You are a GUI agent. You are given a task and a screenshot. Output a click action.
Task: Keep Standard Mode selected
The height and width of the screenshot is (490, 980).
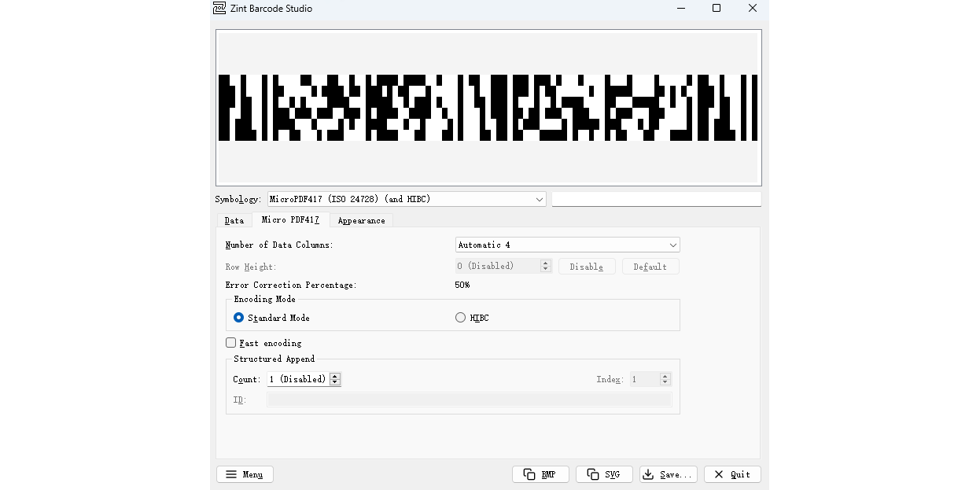[238, 317]
